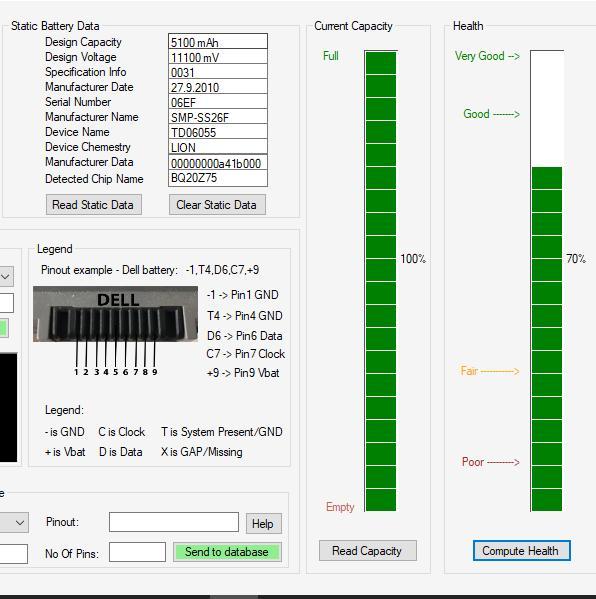Click the Clear Static Data button
This screenshot has width=596, height=599.
pyautogui.click(x=217, y=205)
